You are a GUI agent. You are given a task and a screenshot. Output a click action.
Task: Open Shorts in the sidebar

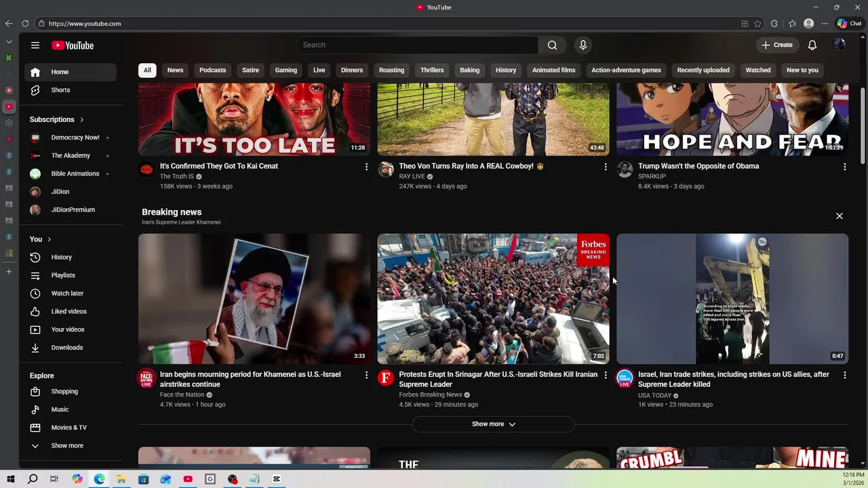(x=71, y=90)
